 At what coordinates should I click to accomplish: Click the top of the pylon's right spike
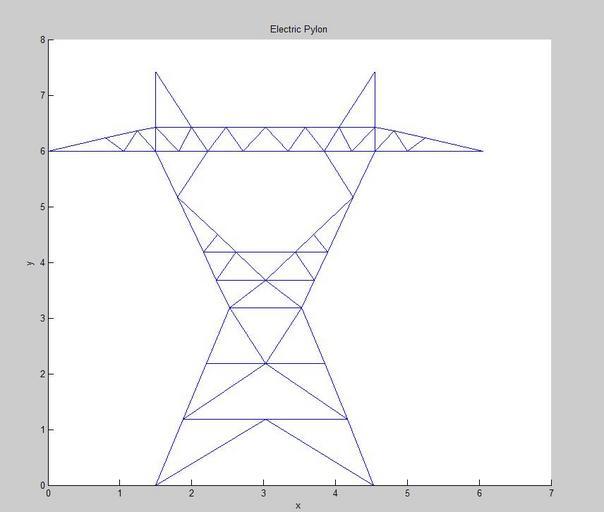(x=375, y=72)
